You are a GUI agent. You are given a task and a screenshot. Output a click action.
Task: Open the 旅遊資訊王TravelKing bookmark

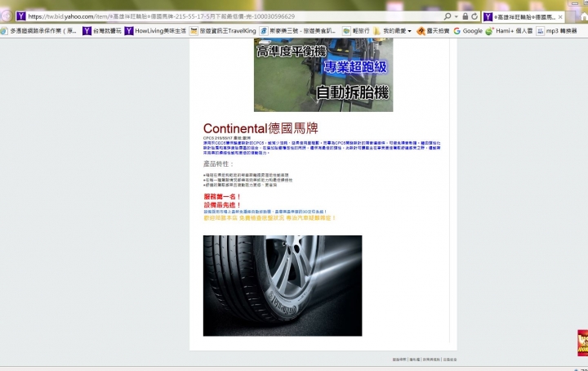(228, 31)
